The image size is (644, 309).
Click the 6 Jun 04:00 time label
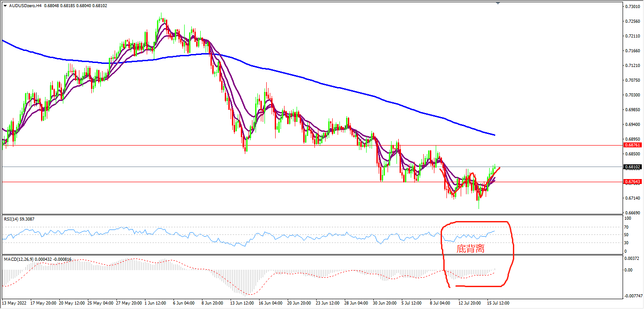184,303
